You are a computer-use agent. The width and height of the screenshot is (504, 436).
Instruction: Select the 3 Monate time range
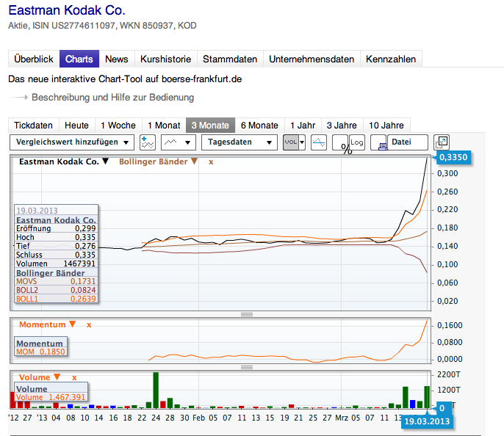[x=210, y=126]
